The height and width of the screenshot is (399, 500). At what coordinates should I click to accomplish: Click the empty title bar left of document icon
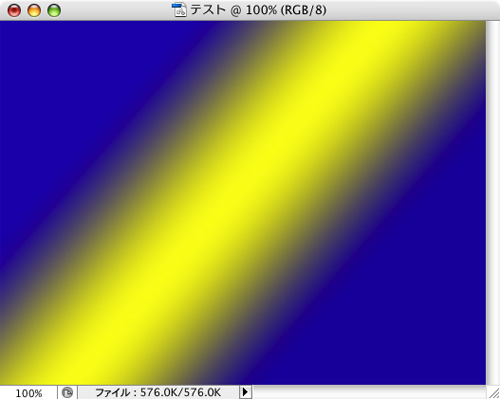click(117, 10)
